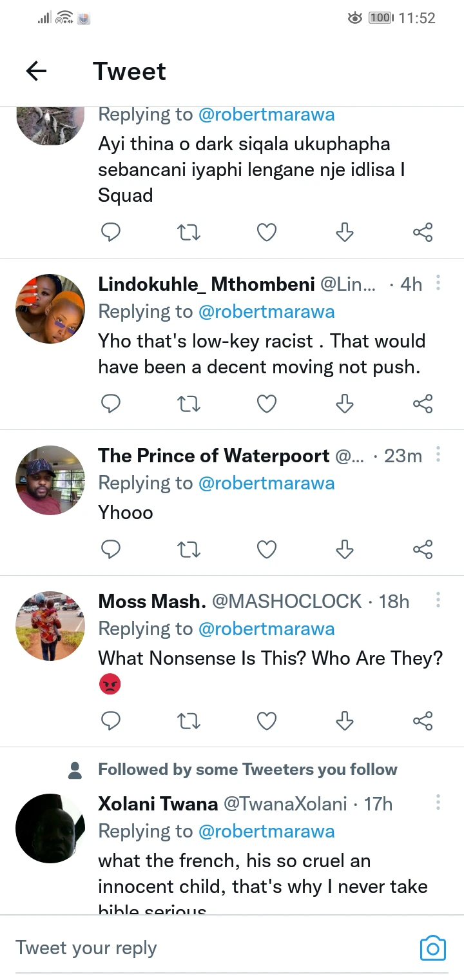Tap the back arrow to leave Tweet

click(37, 72)
